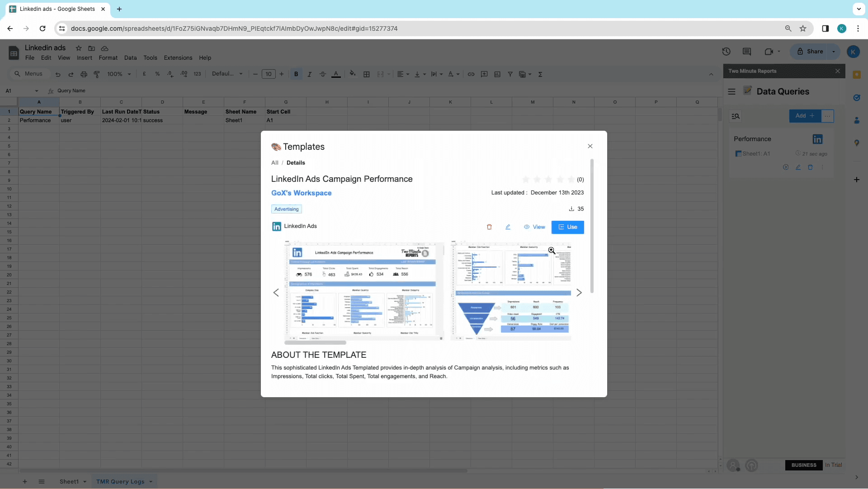The width and height of the screenshot is (868, 489).
Task: Click the Templates dialog vertical scrollbar
Action: coord(592,225)
